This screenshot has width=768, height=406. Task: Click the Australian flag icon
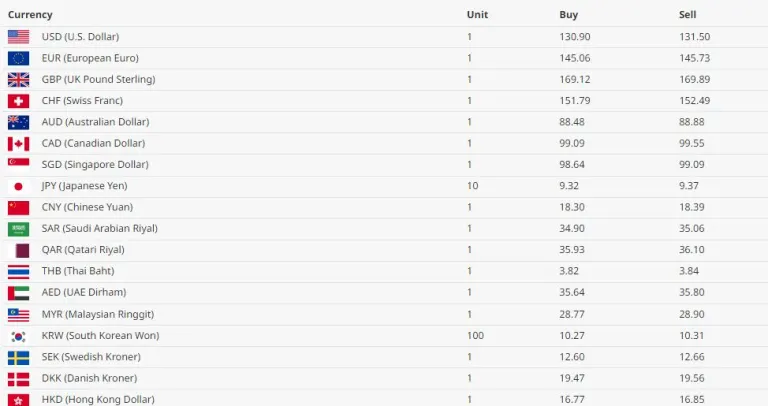(x=18, y=122)
